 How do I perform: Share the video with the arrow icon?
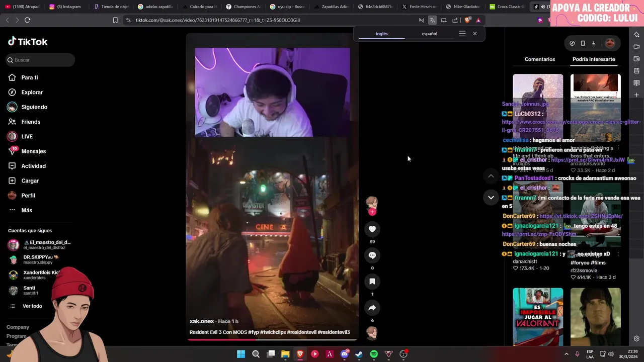(x=372, y=308)
